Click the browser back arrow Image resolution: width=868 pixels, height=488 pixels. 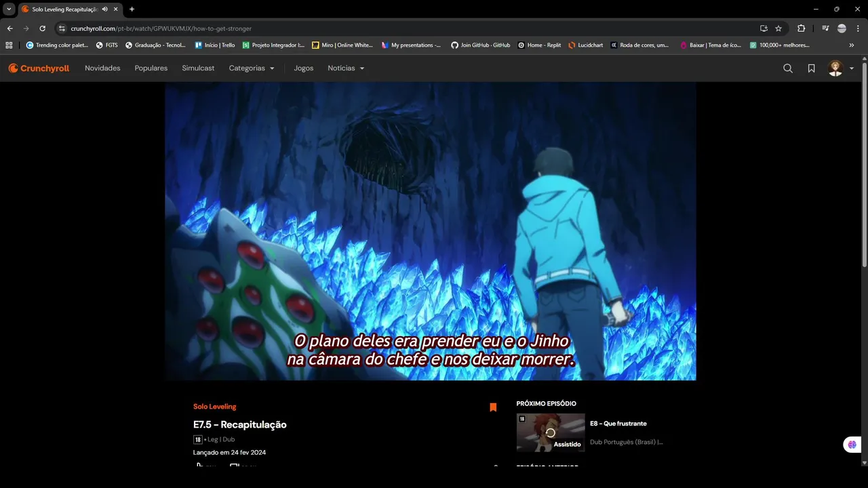(9, 28)
